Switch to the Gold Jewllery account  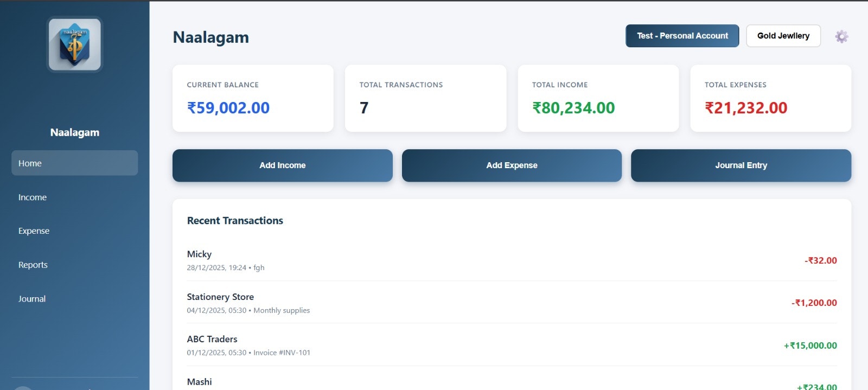pos(783,36)
